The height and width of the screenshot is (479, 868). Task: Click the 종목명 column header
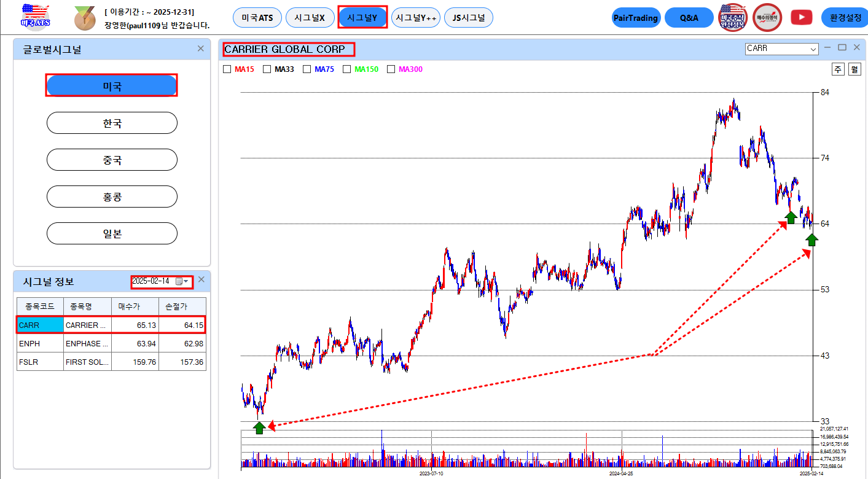click(87, 306)
